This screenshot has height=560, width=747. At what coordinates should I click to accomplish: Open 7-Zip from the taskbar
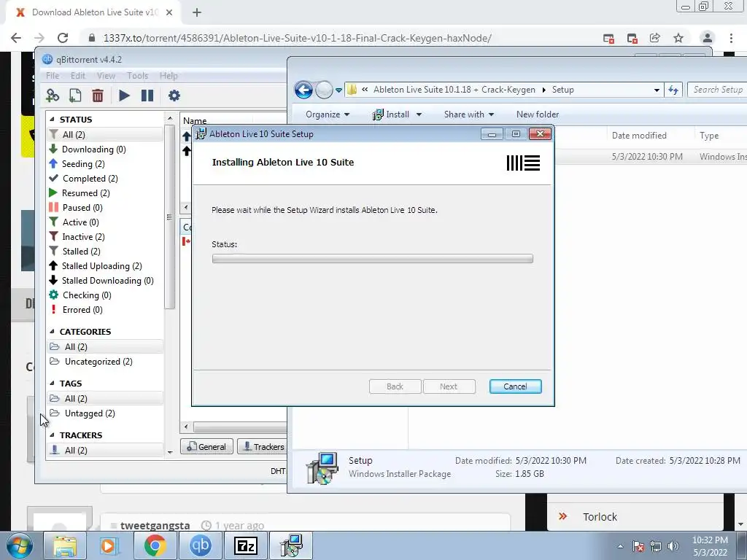[x=246, y=545]
